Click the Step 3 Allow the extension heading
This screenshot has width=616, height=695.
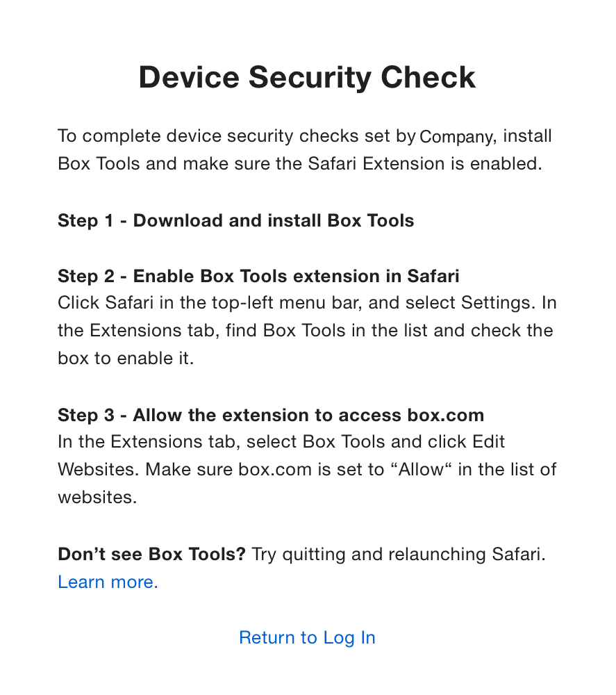271,415
